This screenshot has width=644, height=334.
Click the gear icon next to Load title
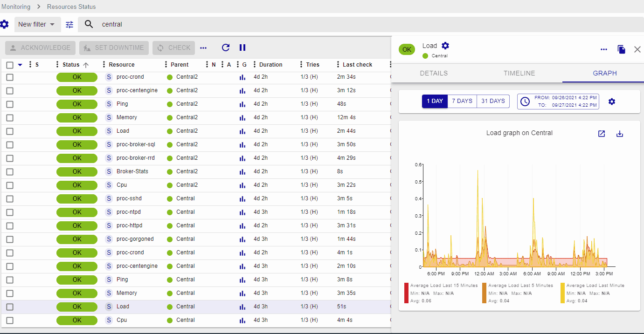445,46
